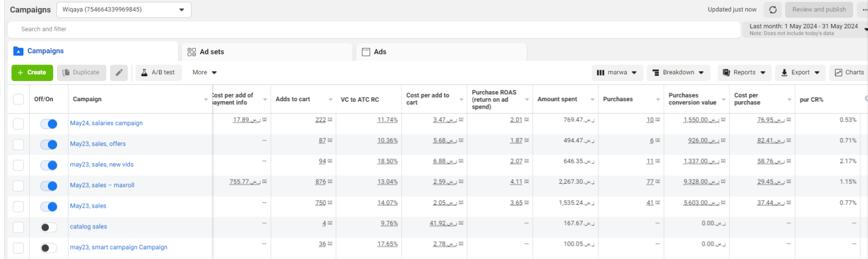Open the Reports menu
868x259 pixels.
744,72
